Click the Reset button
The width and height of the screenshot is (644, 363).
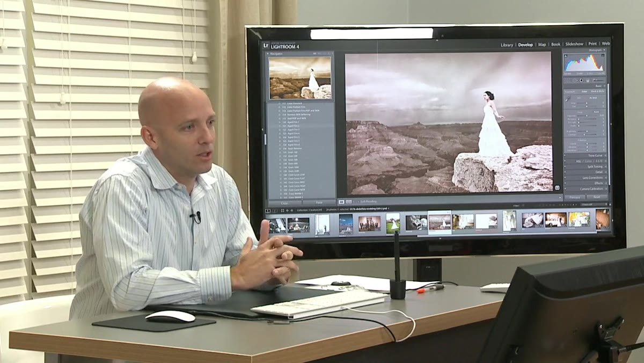[x=597, y=197]
